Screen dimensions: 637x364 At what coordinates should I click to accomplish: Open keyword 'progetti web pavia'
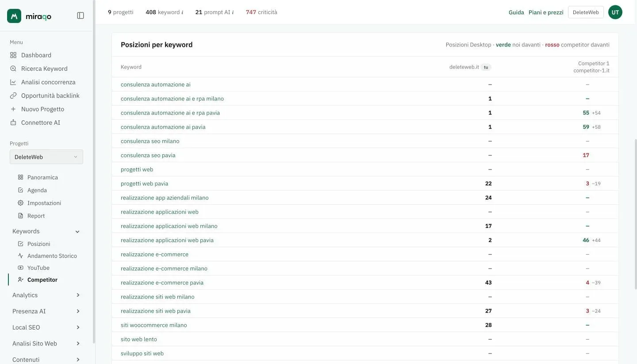coord(144,184)
